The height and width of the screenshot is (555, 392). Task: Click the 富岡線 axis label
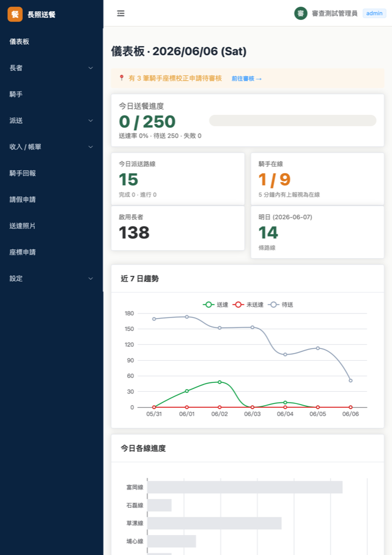pos(135,487)
